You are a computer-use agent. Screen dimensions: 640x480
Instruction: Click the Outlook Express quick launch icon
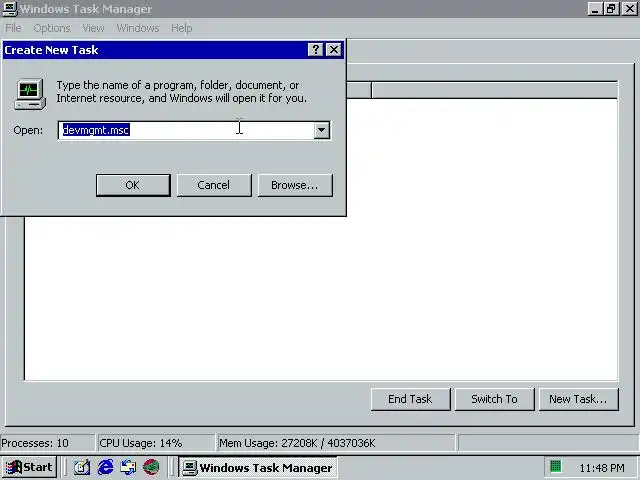point(128,467)
